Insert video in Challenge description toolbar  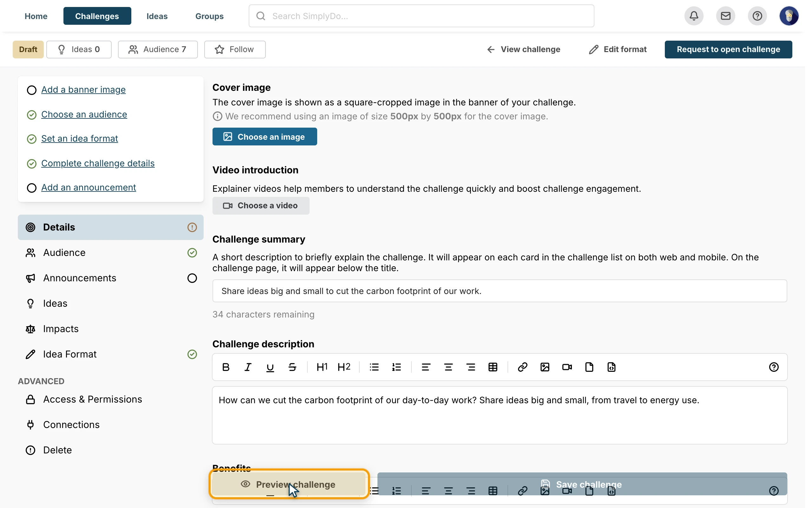[567, 367]
